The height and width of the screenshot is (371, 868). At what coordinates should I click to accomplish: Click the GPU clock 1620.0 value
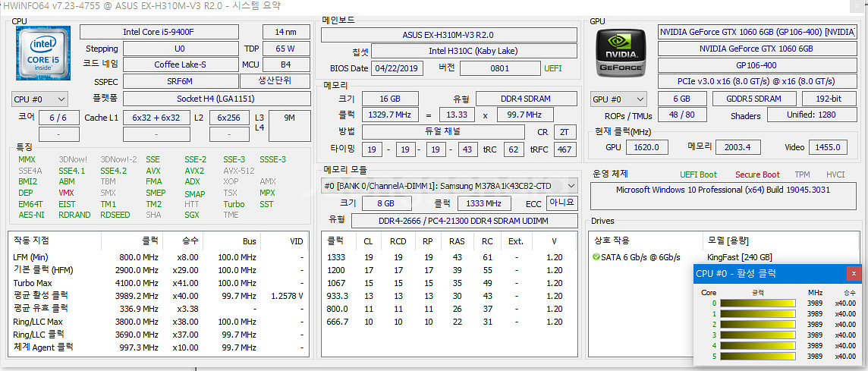click(647, 147)
